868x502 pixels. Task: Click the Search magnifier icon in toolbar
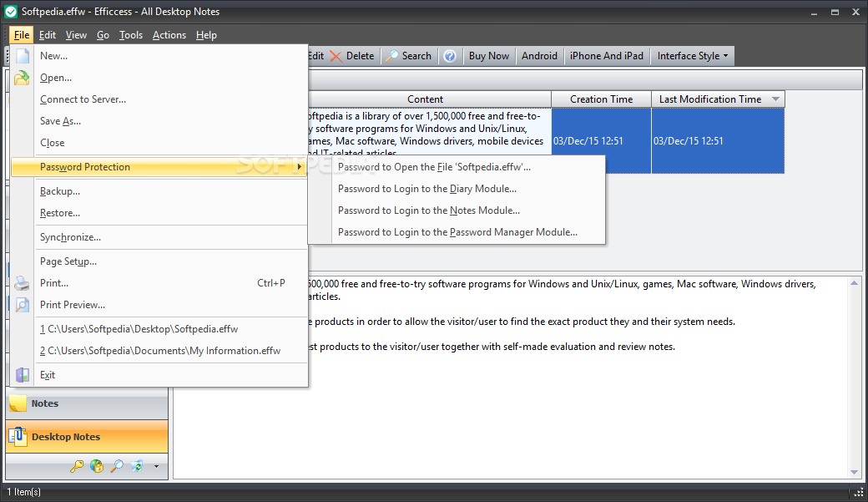[x=392, y=56]
